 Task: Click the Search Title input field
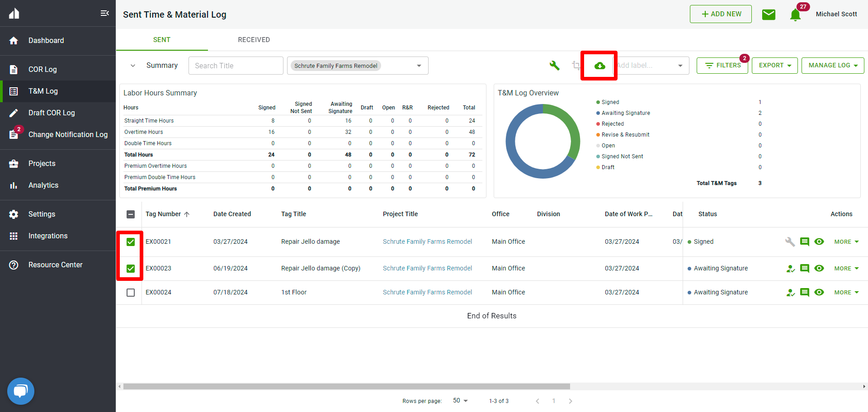(x=236, y=66)
